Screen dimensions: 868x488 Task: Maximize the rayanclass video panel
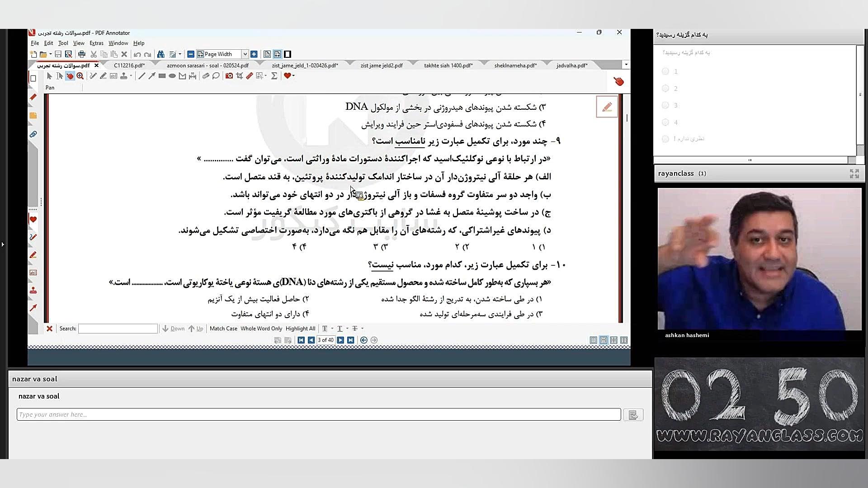click(x=854, y=174)
